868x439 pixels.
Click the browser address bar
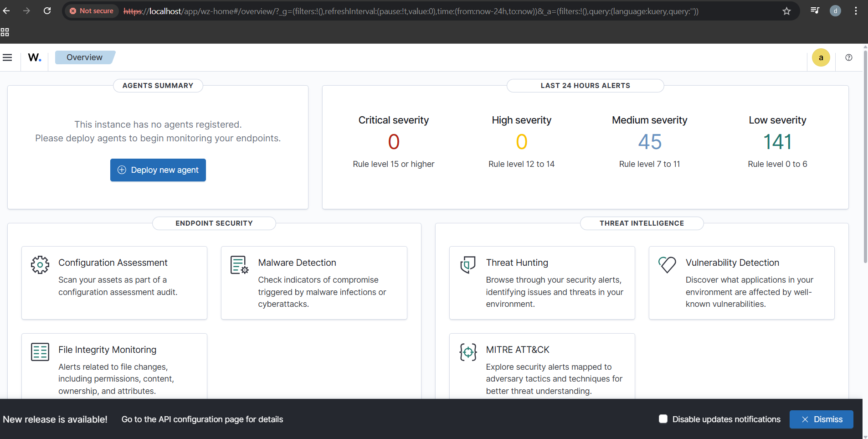[x=410, y=11]
